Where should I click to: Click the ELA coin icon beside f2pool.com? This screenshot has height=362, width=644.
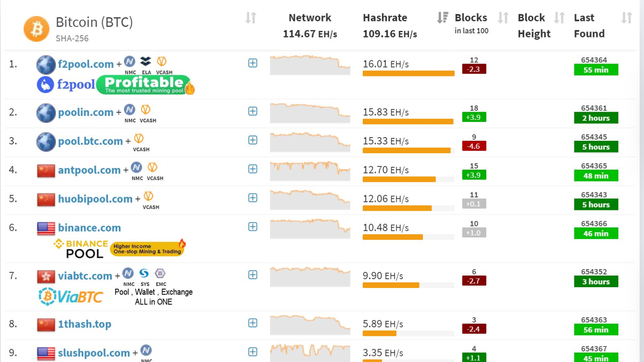146,62
